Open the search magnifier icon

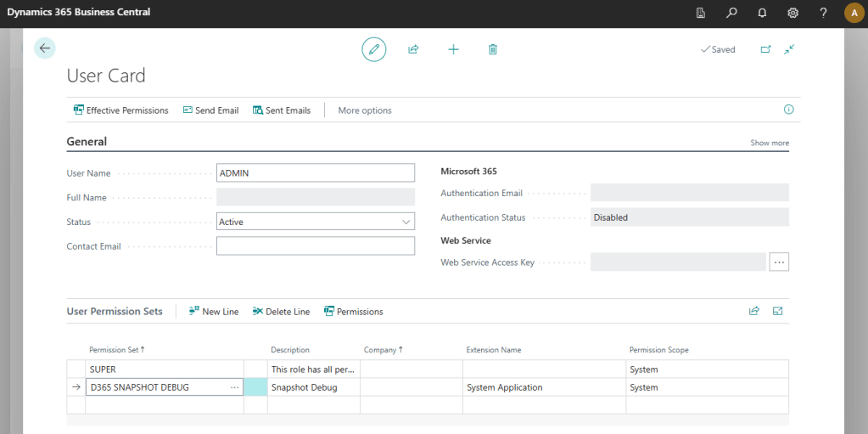731,13
